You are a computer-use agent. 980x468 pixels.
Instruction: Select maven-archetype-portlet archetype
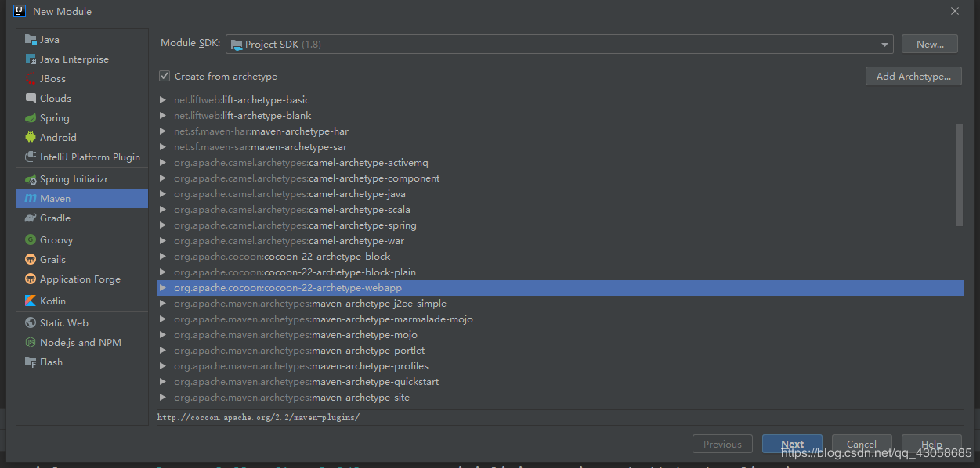pyautogui.click(x=560, y=351)
